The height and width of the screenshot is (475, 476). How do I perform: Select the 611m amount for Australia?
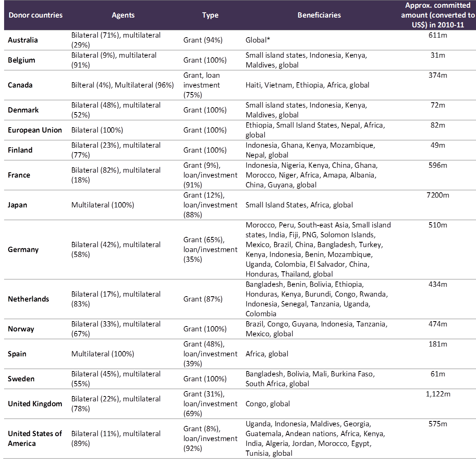(438, 35)
